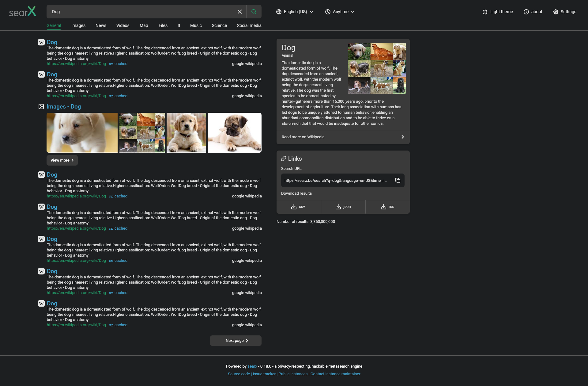588x386 pixels.
Task: Switch to the Images tab
Action: tap(78, 25)
